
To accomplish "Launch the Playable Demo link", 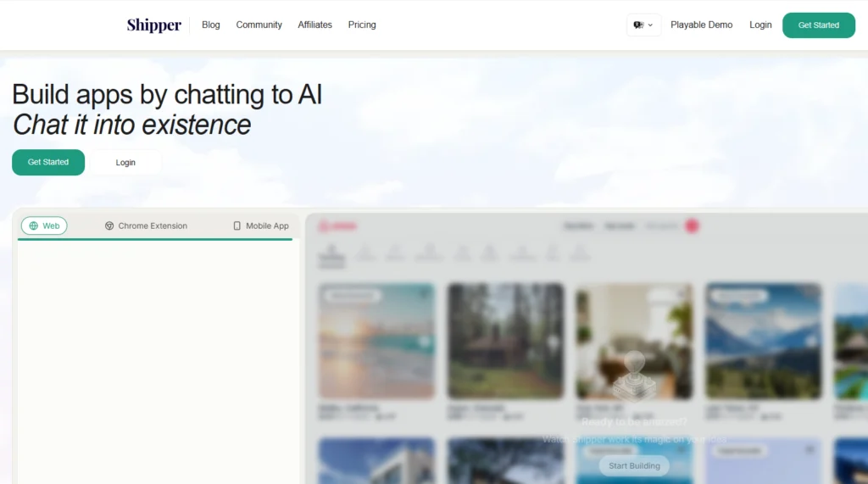I will click(x=701, y=25).
